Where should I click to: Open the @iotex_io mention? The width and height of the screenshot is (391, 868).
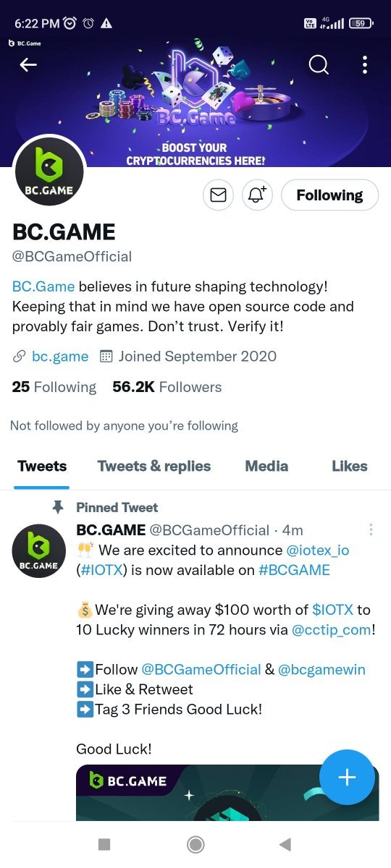(318, 550)
